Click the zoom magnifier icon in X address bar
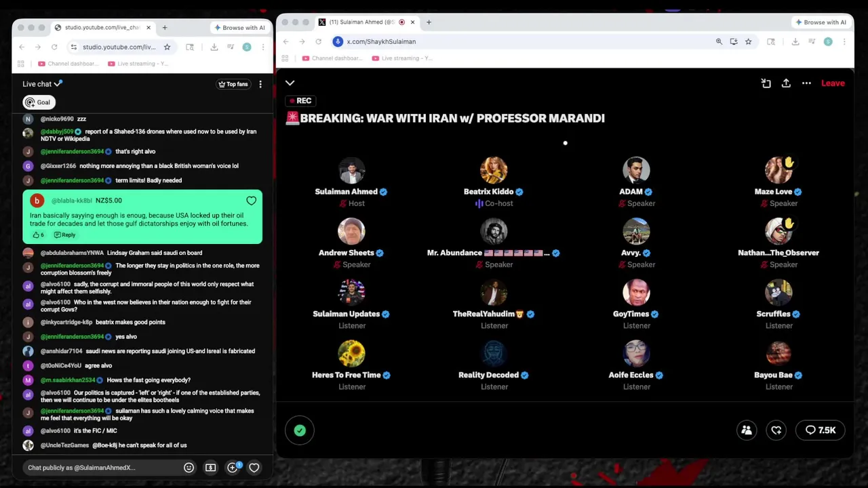Image resolution: width=868 pixels, height=488 pixels. point(719,41)
